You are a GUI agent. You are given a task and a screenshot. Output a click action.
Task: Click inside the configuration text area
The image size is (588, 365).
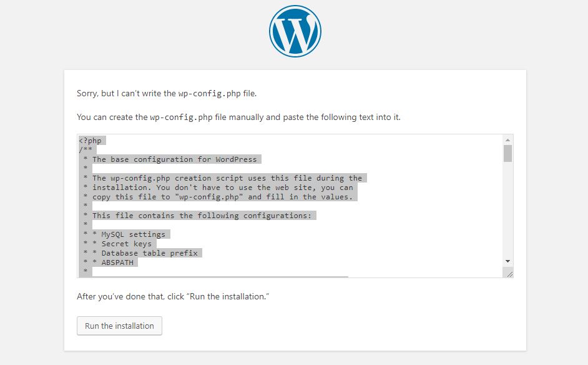click(x=281, y=200)
